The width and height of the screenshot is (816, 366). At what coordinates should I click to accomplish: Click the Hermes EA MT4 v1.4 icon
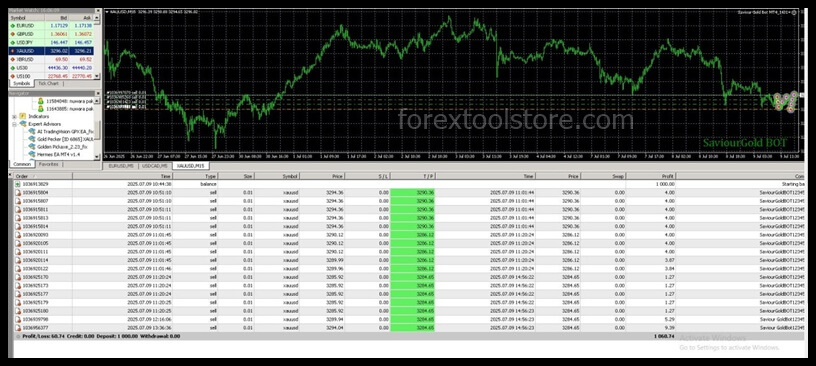(x=32, y=155)
